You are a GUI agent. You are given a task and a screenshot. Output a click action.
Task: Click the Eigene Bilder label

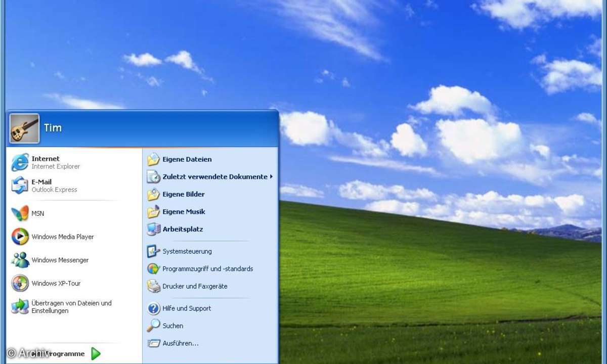coord(184,194)
